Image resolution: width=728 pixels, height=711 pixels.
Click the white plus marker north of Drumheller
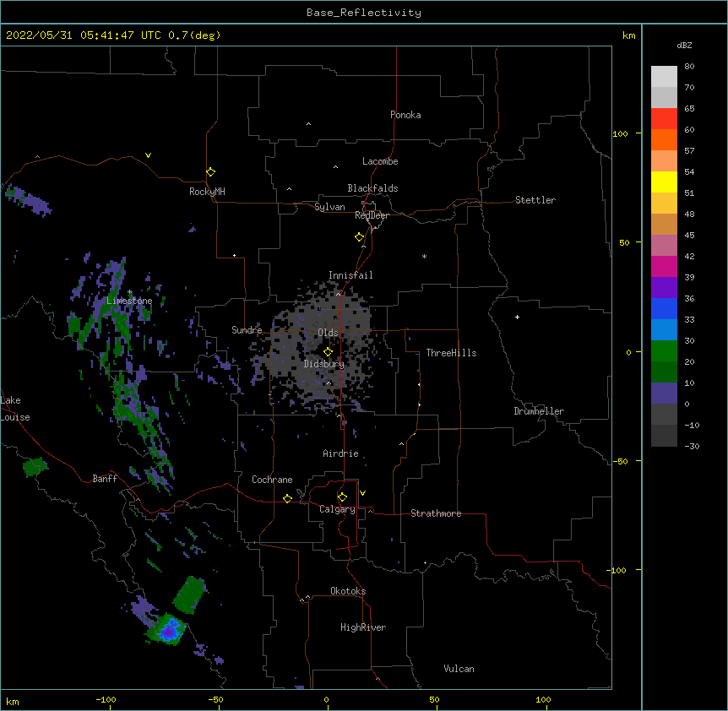(x=517, y=317)
